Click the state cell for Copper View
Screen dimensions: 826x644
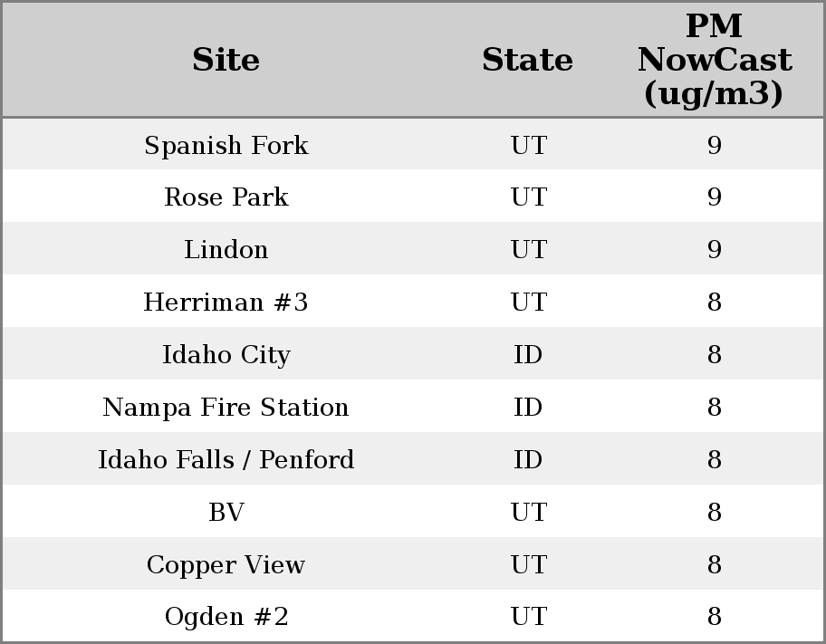(528, 565)
